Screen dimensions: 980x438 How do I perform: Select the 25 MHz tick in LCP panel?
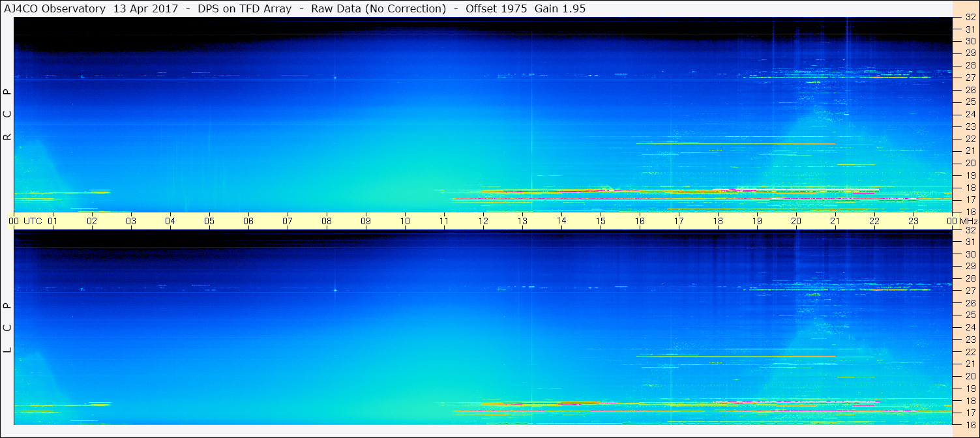[x=970, y=315]
